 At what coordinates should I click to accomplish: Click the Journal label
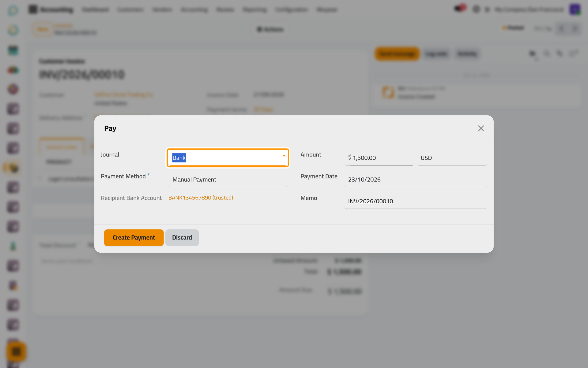110,155
